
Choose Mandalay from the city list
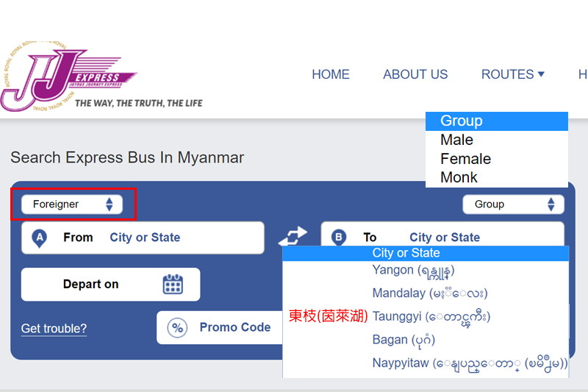(430, 293)
